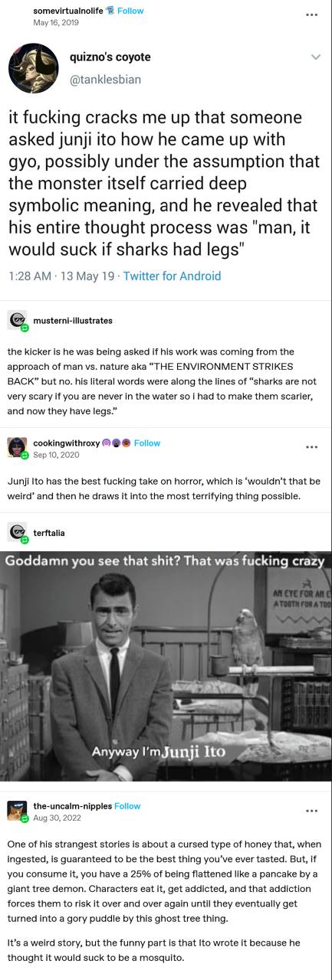Open the terftalia avatar icon
Screen dimensions: 332x980
17,532
